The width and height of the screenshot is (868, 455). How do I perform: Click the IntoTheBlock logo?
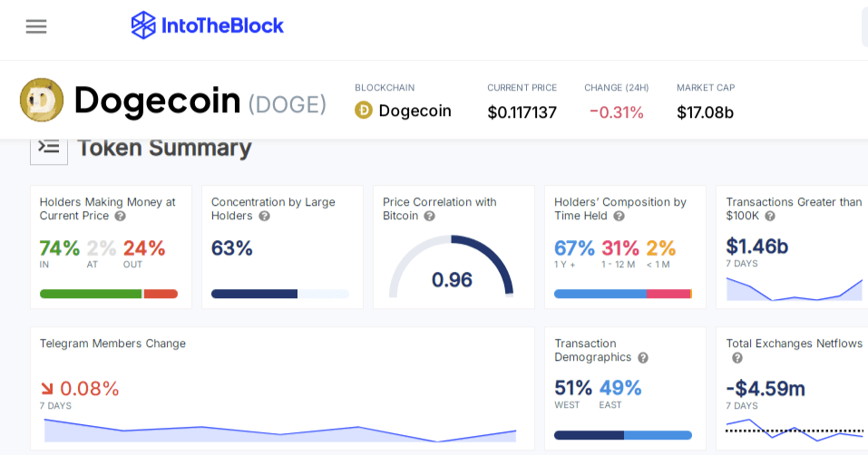pos(207,25)
